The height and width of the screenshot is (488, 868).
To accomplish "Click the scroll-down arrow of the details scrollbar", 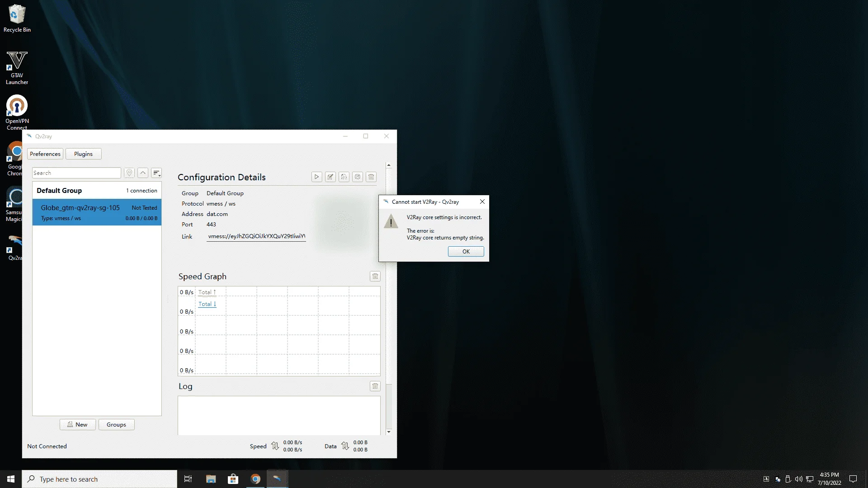I will pos(388,432).
